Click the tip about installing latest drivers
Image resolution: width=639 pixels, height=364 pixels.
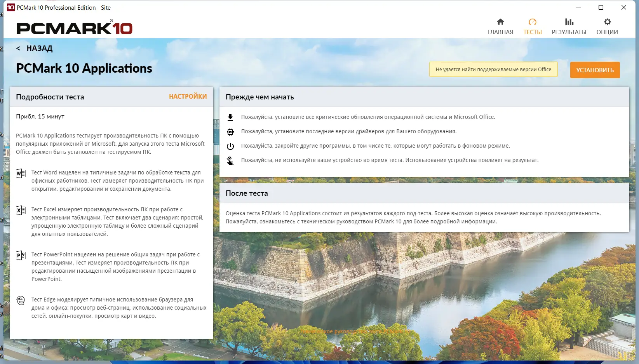[x=349, y=131]
